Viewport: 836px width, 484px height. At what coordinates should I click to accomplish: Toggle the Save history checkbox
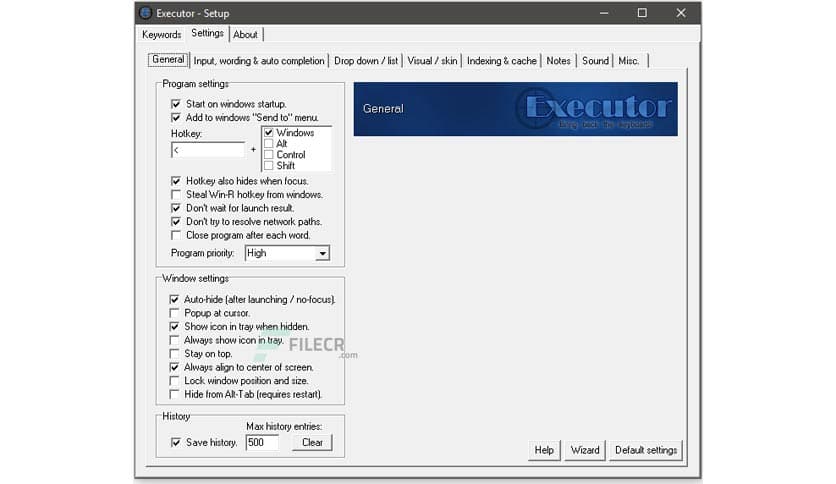[176, 442]
